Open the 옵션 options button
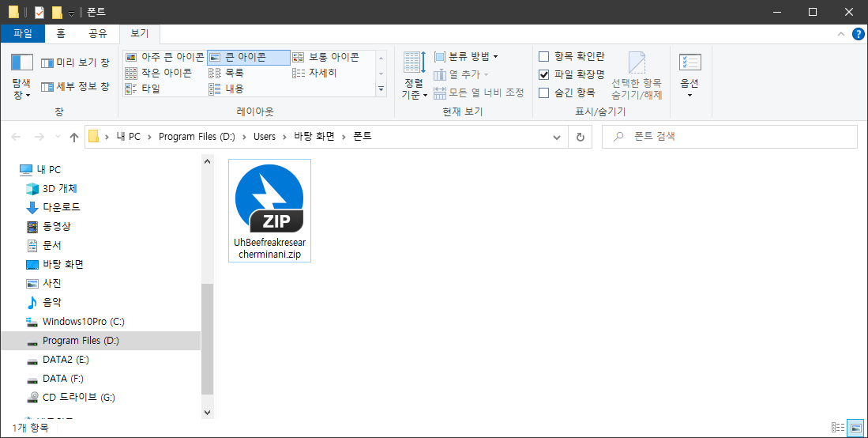The image size is (868, 438). (x=690, y=75)
